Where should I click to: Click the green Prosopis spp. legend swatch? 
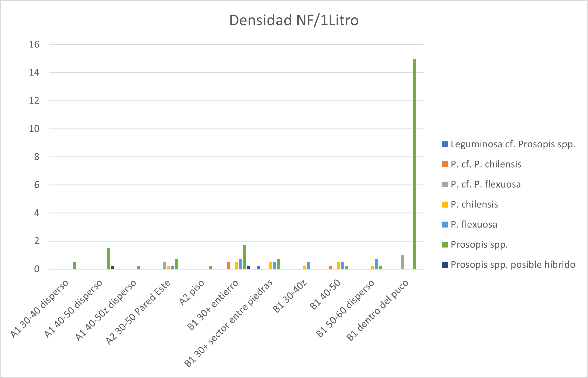tap(445, 245)
